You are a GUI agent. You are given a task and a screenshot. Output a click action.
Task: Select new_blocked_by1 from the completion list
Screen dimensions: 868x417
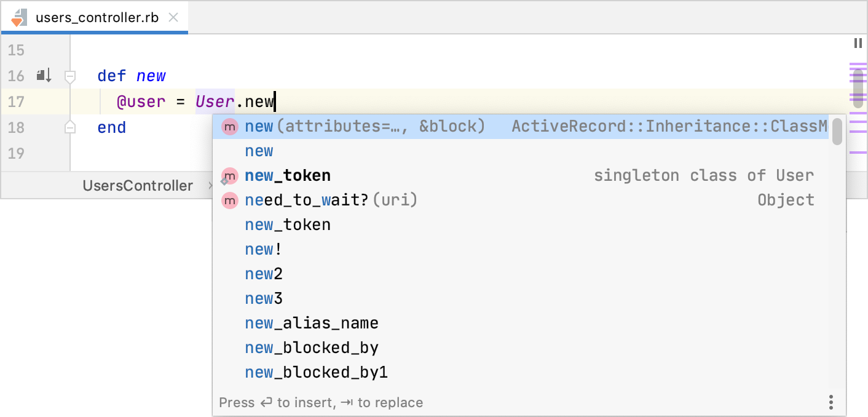(316, 373)
